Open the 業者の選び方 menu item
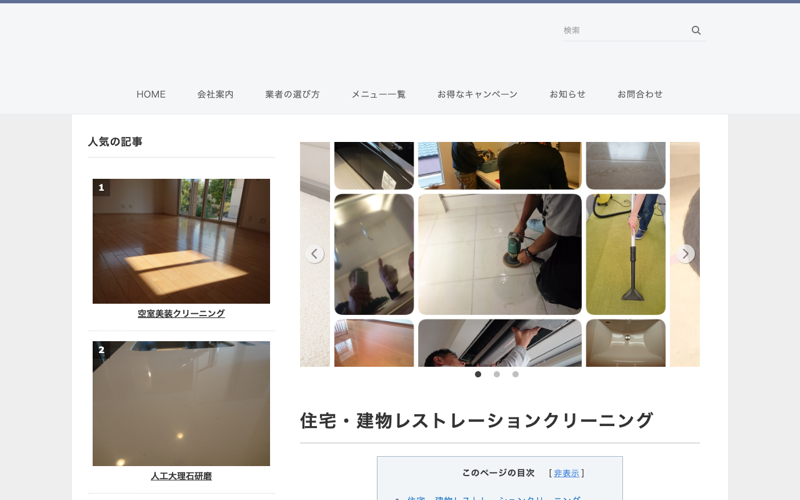 292,94
